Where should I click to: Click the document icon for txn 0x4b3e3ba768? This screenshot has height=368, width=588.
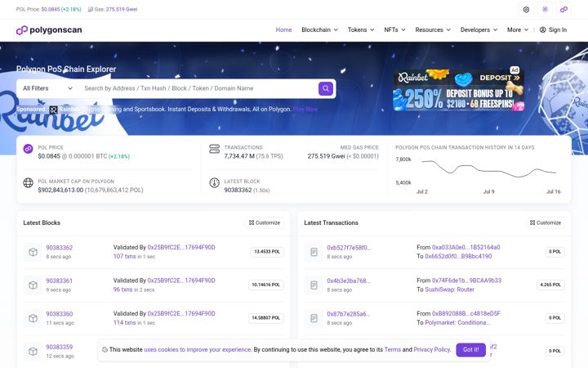[x=314, y=285]
